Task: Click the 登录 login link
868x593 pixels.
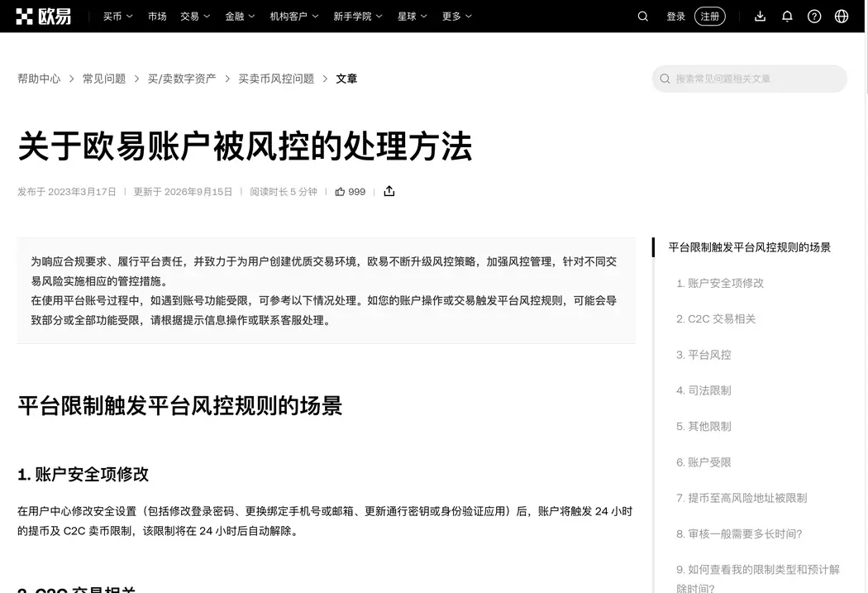Action: 676,17
